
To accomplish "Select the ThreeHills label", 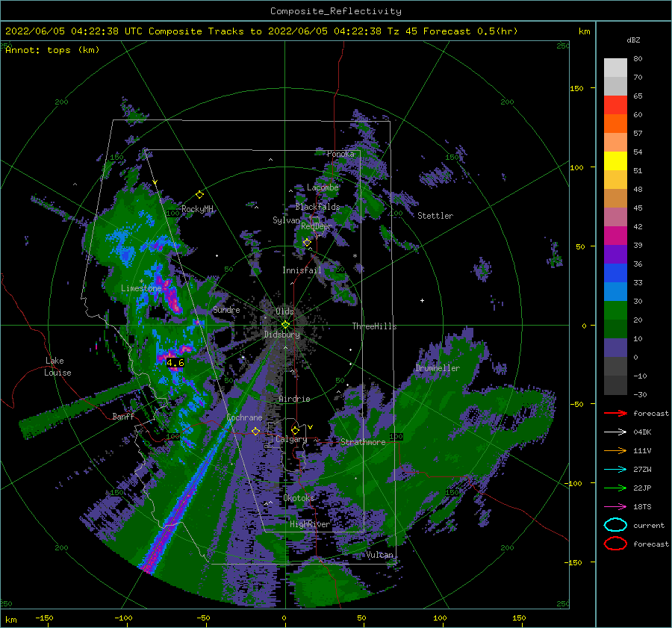I will (374, 326).
